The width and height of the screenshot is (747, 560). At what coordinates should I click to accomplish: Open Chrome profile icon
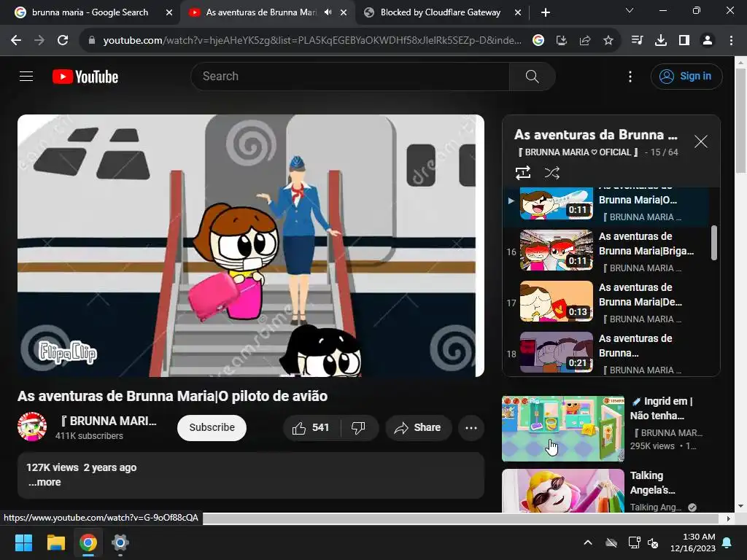(x=708, y=41)
